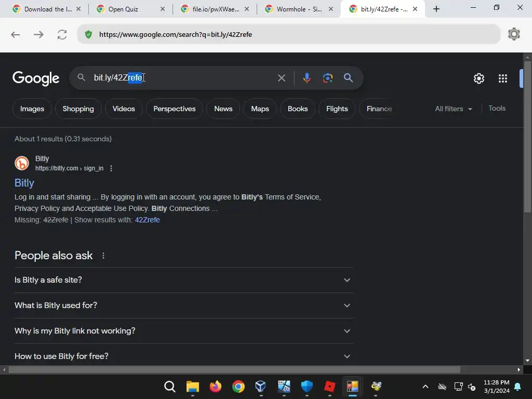Open more options for the Bitly result
Image resolution: width=532 pixels, height=399 pixels.
(111, 168)
